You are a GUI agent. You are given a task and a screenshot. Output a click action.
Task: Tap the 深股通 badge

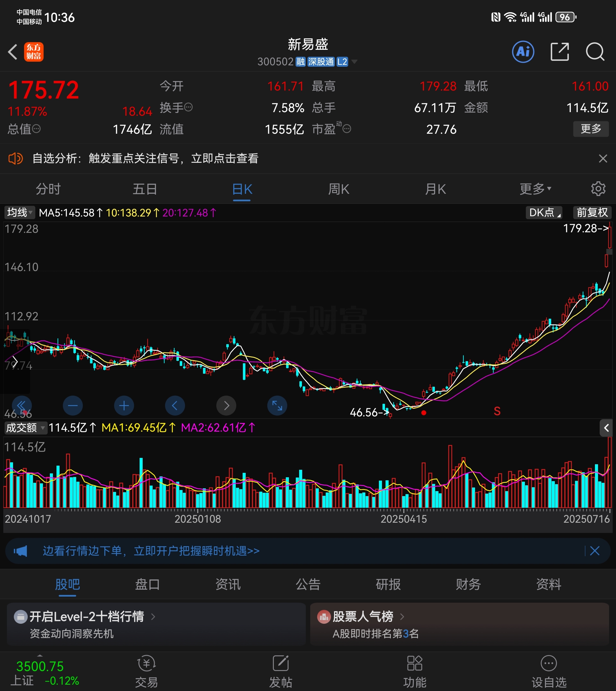click(x=321, y=61)
